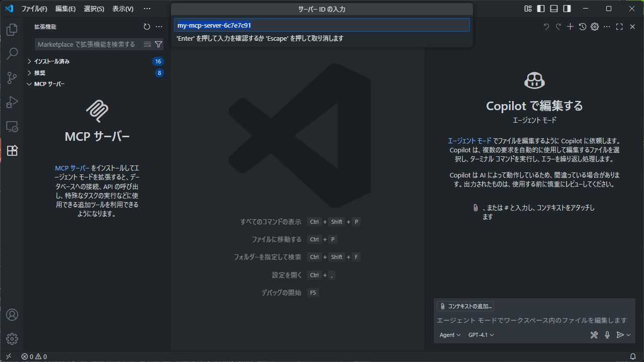The width and height of the screenshot is (644, 362).
Task: Redo last chat edit arrow
Action: (558, 27)
